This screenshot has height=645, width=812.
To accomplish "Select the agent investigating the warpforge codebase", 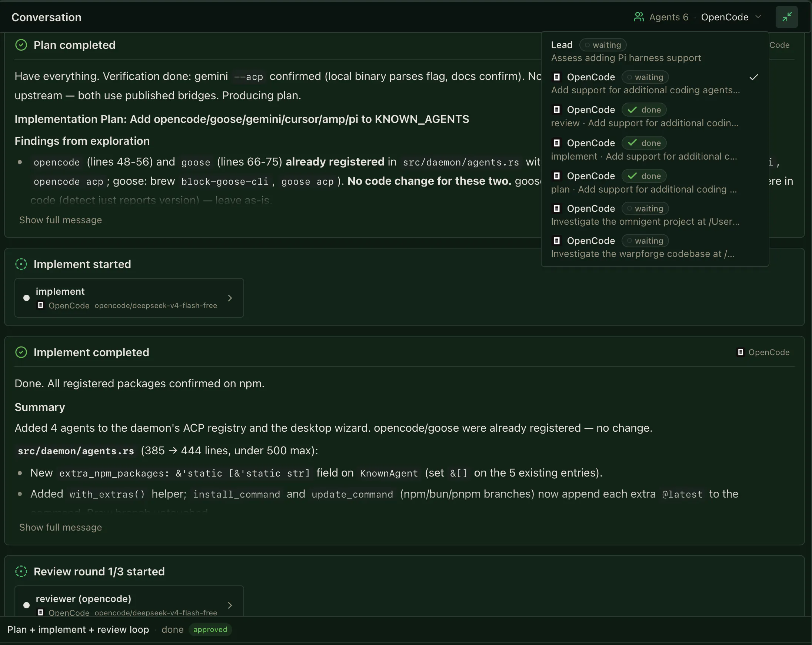I will [655, 247].
